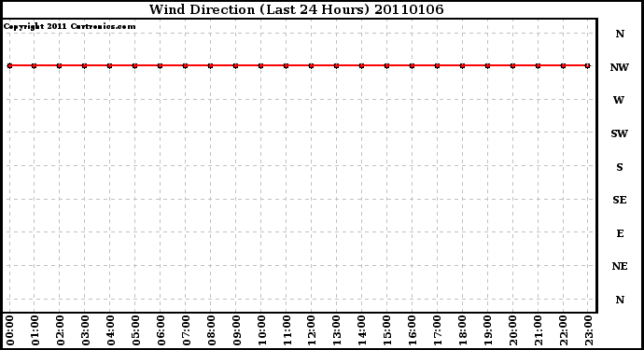Select the 06:00 data point marker
644x350 pixels.
pyautogui.click(x=161, y=65)
